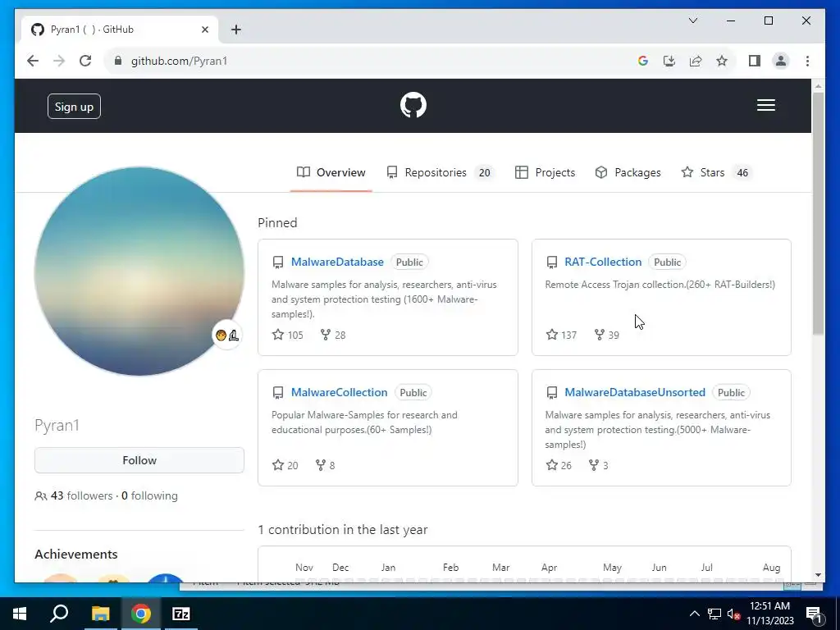Viewport: 840px width, 630px height.
Task: Click the Chrome profile avatar icon
Action: [781, 61]
